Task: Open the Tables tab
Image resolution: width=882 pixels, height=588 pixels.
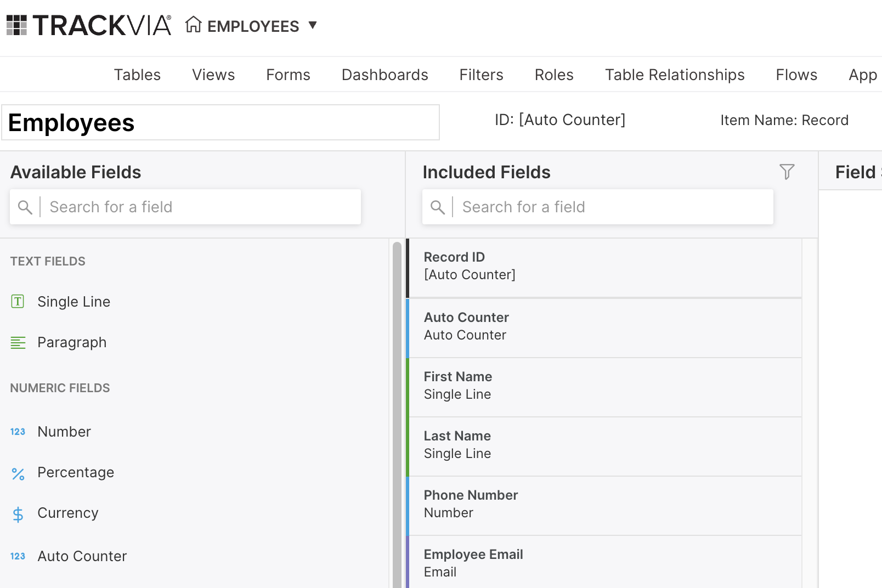Action: pos(137,75)
